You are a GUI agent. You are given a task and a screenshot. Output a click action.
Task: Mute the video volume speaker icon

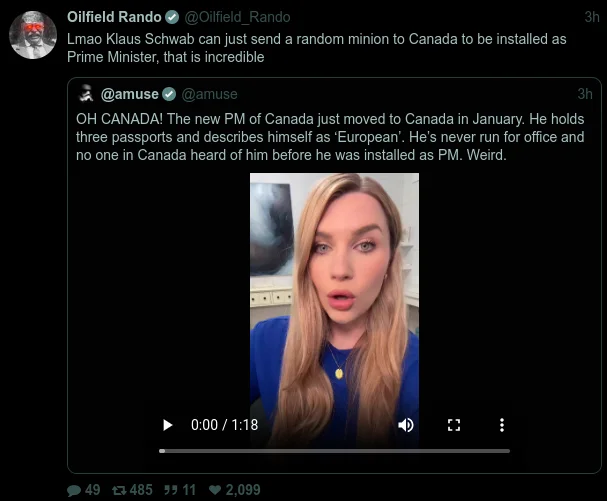(x=406, y=425)
